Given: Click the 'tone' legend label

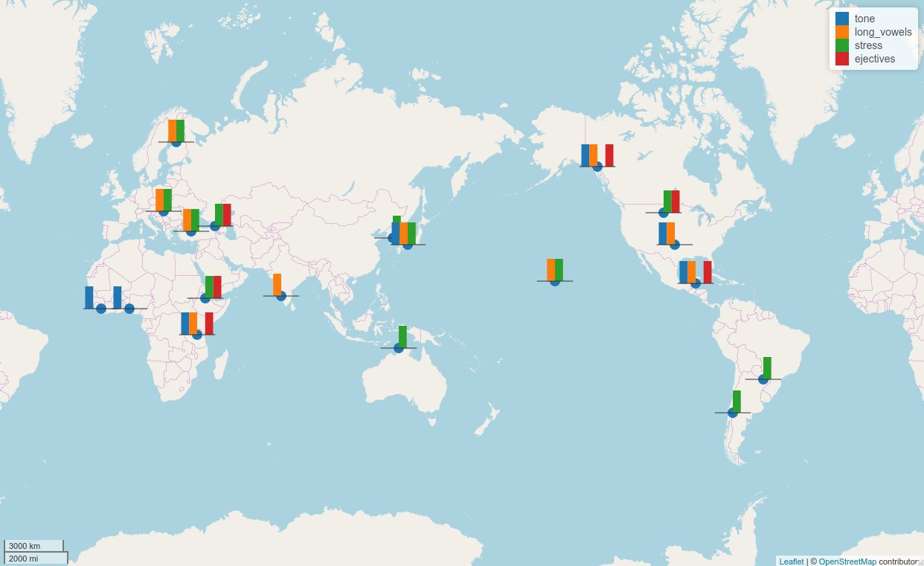Looking at the screenshot, I should 864,19.
